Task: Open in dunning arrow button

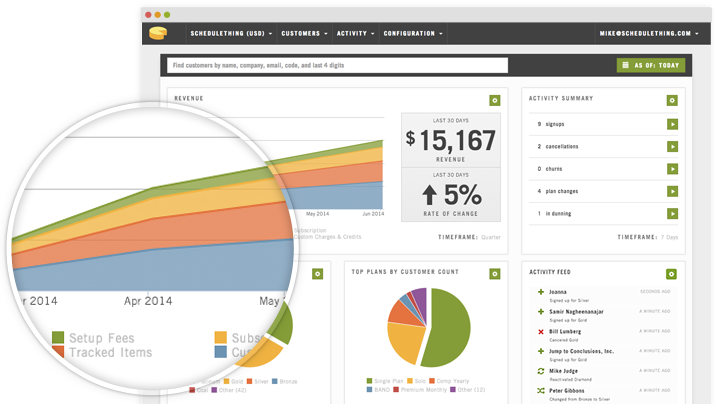Action: [x=672, y=213]
